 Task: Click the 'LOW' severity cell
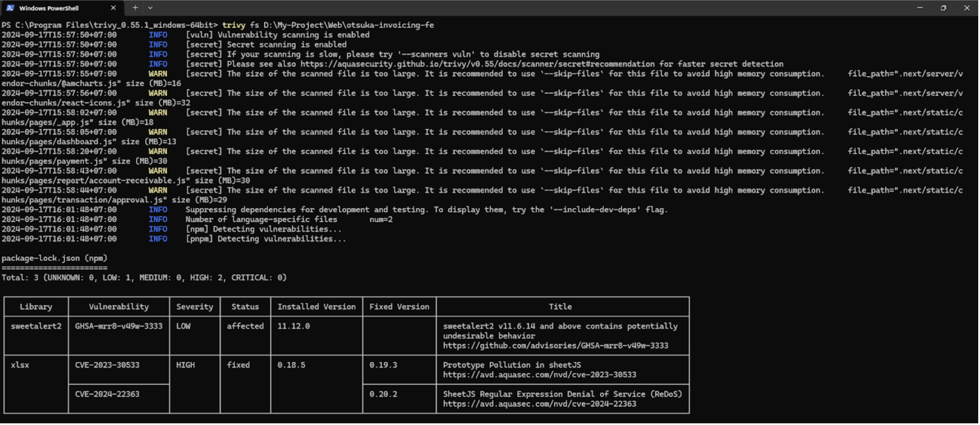pos(183,326)
